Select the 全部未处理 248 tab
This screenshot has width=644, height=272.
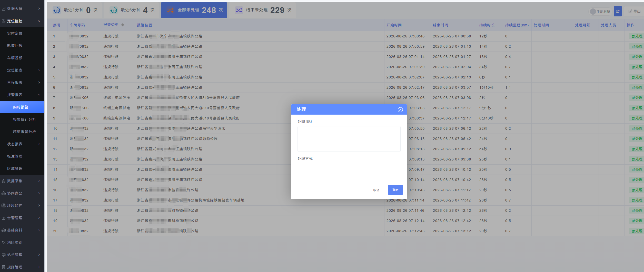(x=194, y=10)
